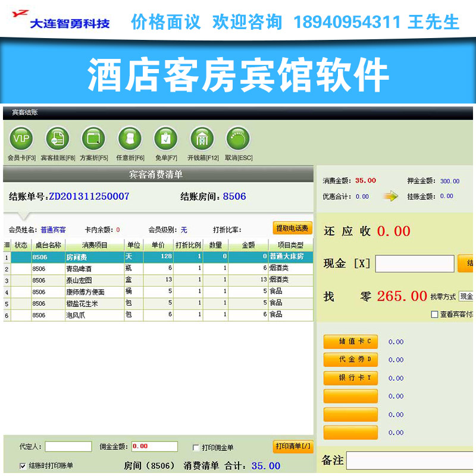The image size is (476, 476).
Task: Click the 现金 cash amount input field
Action: 414,264
